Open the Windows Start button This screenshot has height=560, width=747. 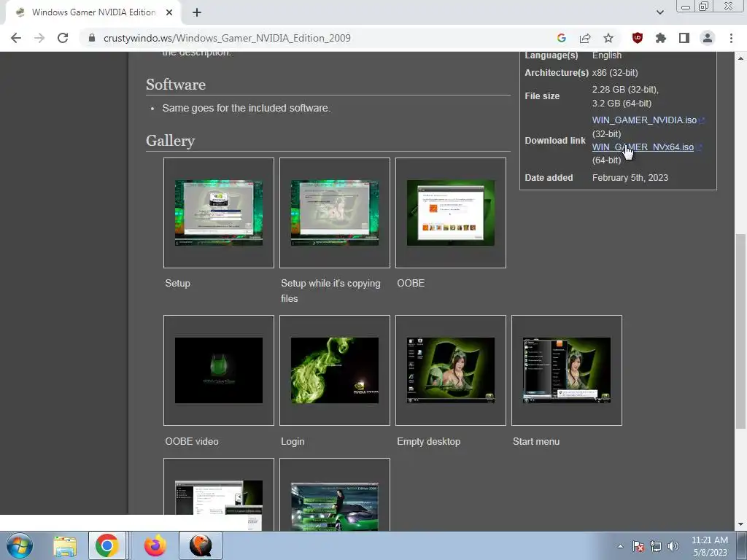click(x=20, y=545)
